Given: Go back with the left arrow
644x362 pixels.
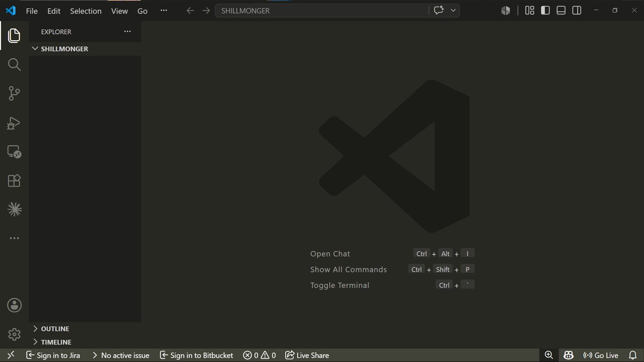Looking at the screenshot, I should (190, 11).
